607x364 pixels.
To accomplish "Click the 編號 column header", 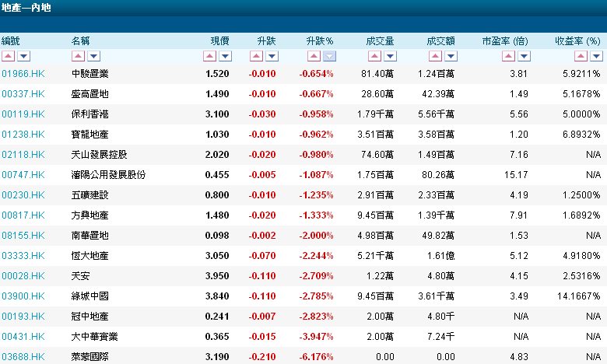I will pyautogui.click(x=10, y=41).
